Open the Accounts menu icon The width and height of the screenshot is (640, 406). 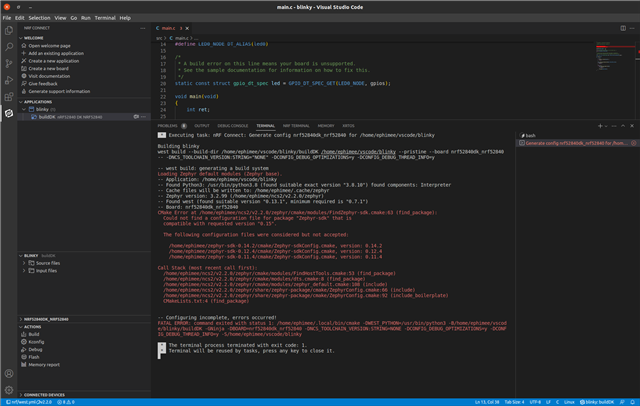9,373
